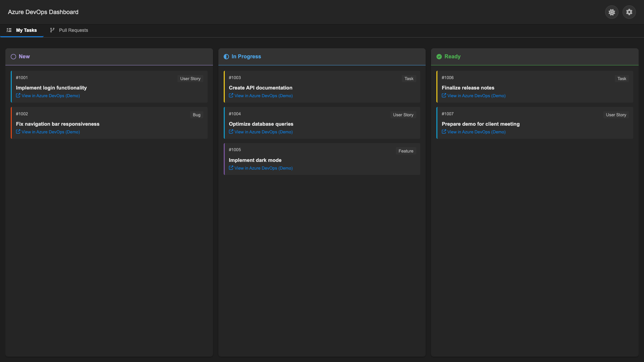View Create API documentation in Azure DevOps
The height and width of the screenshot is (362, 644).
[x=261, y=96]
